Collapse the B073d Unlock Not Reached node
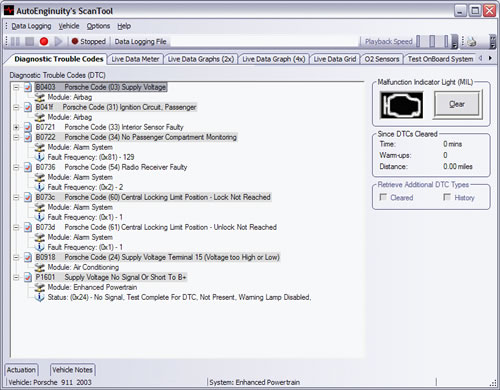 coord(16,227)
